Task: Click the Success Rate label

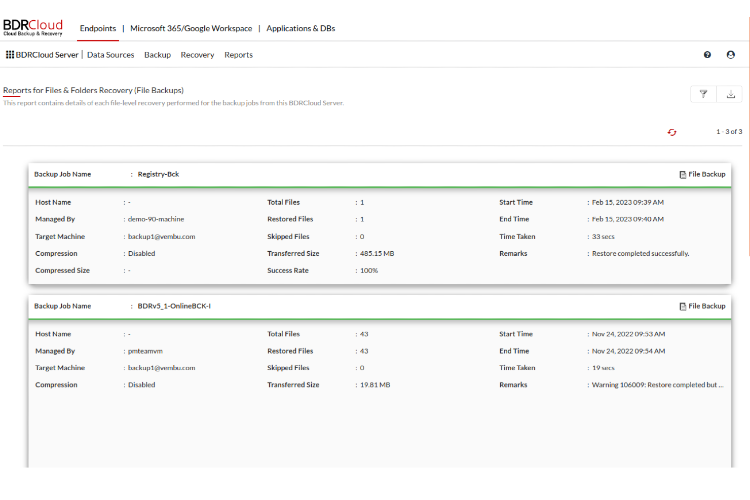Action: pyautogui.click(x=287, y=270)
